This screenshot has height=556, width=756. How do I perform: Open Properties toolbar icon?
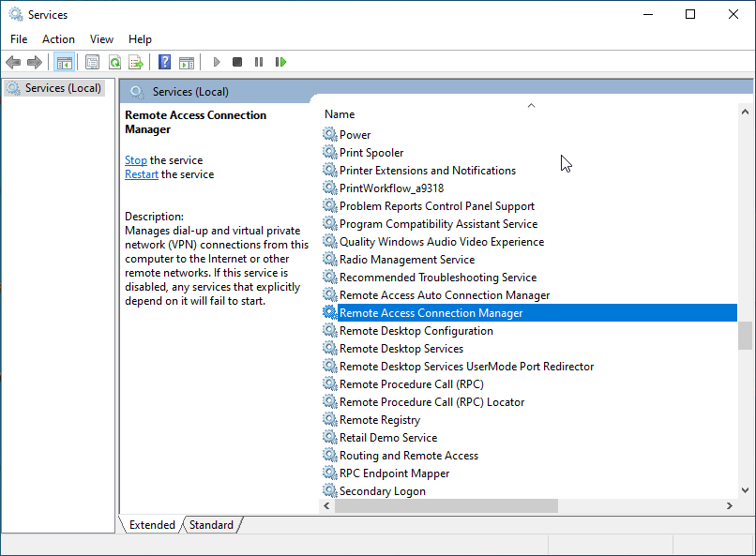92,62
